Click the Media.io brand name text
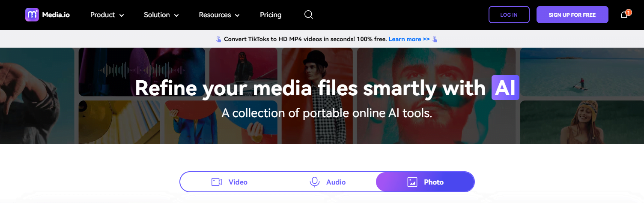This screenshot has height=203, width=644. (x=56, y=15)
